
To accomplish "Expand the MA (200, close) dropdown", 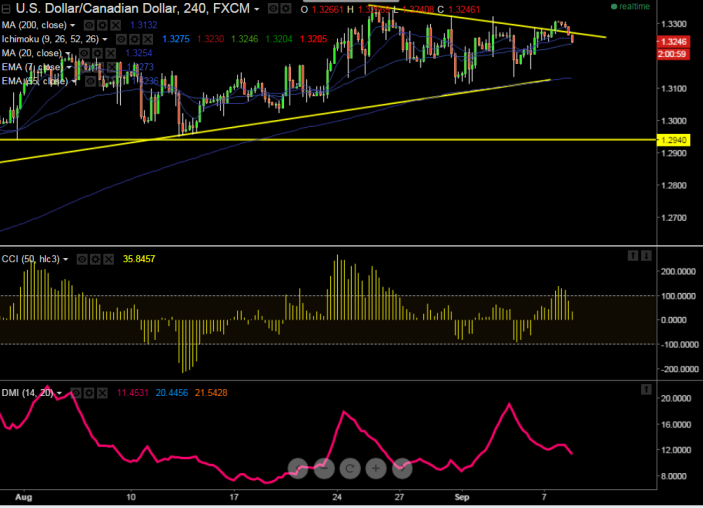I will (x=73, y=25).
